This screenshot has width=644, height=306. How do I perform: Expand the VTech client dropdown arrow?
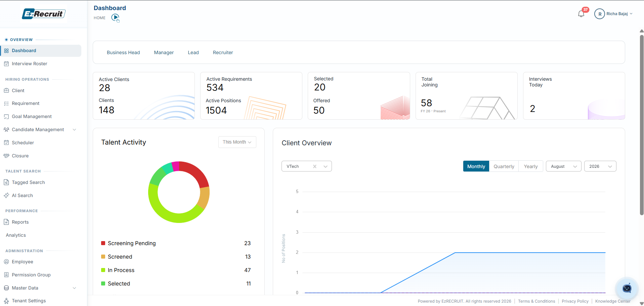[x=326, y=166]
